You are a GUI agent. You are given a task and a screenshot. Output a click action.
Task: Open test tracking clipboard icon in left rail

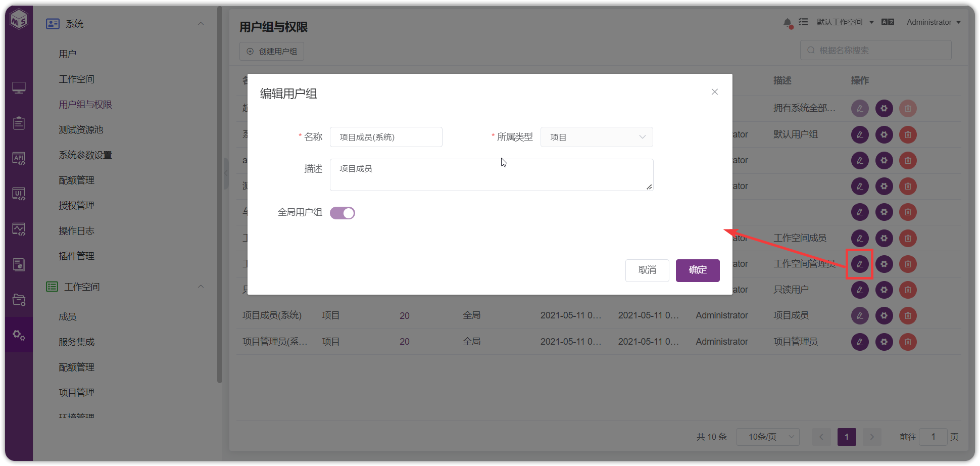pyautogui.click(x=19, y=123)
